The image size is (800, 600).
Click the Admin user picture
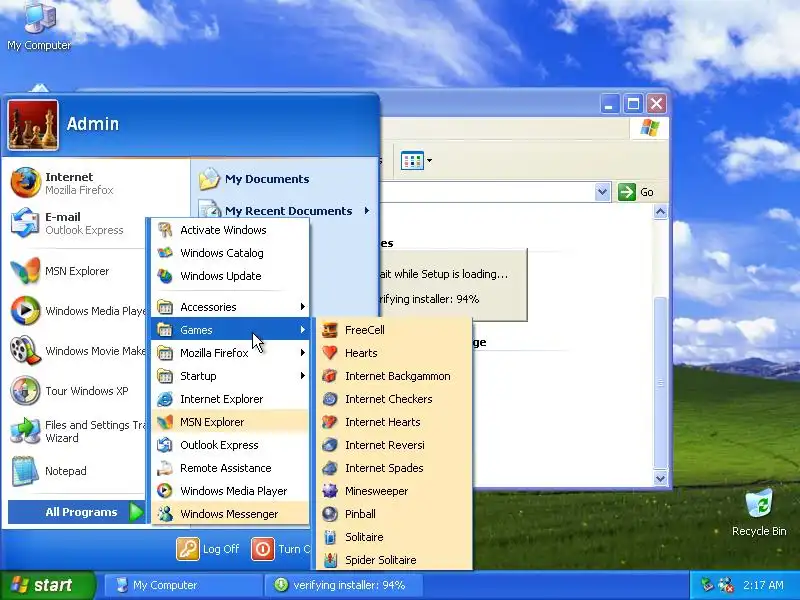tap(33, 125)
